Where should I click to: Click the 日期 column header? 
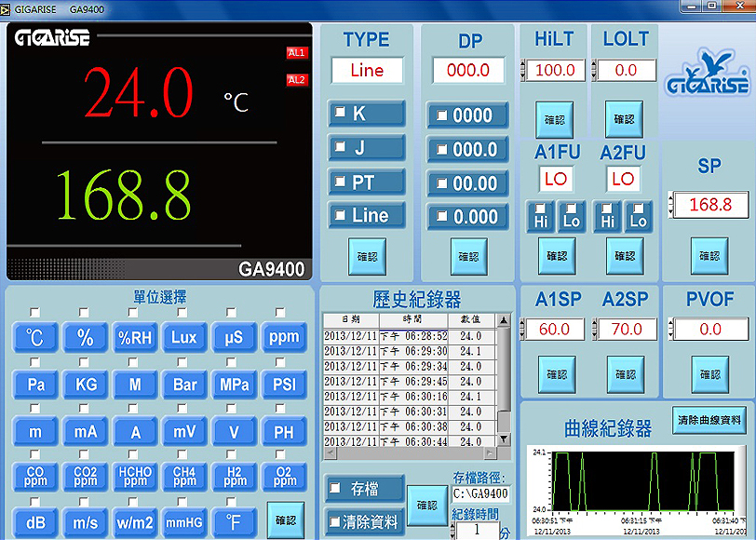click(351, 320)
